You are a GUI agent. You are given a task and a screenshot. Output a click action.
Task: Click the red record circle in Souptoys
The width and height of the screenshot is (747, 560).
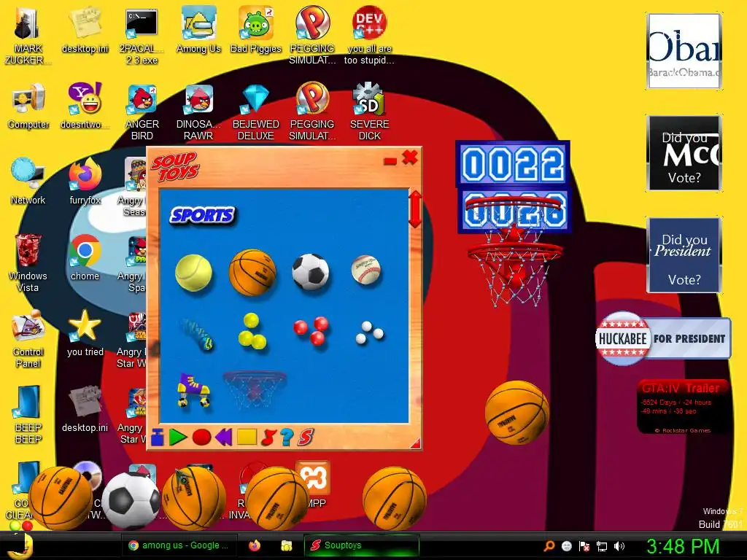201,437
